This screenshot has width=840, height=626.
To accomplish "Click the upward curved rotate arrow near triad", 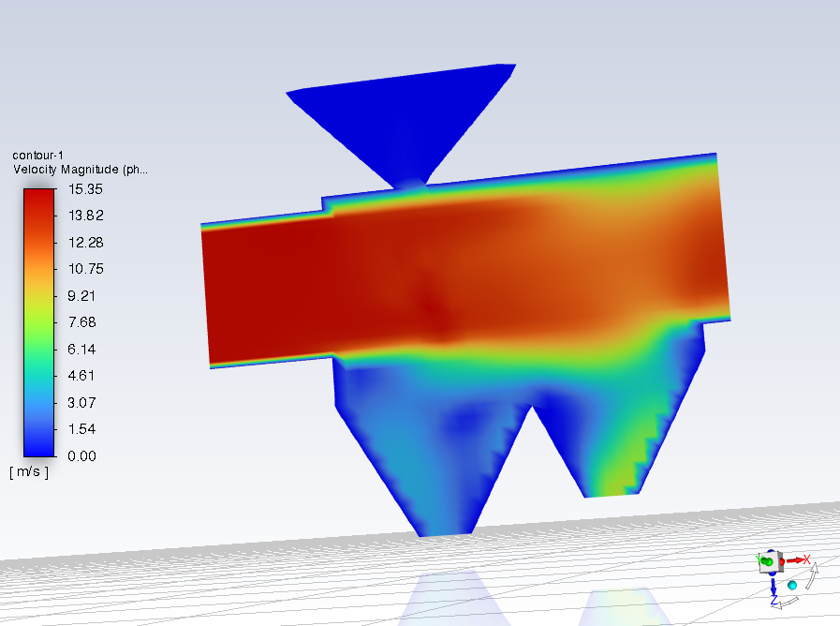I will click(813, 575).
